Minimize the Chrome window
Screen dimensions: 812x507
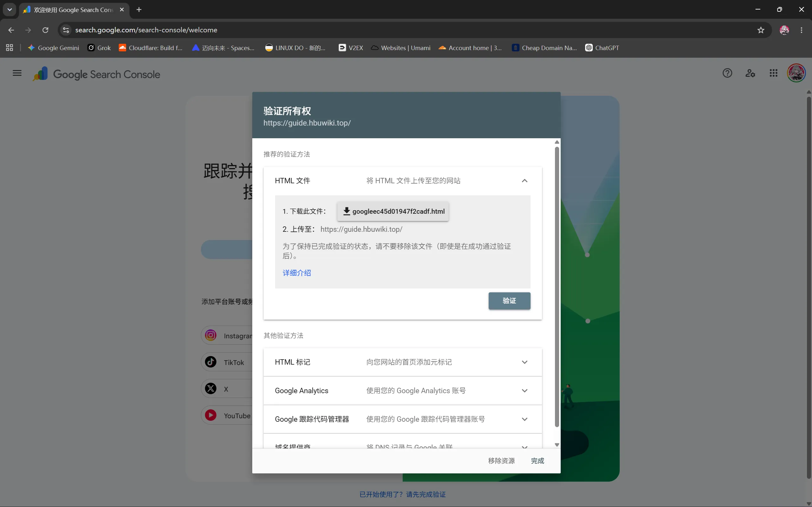click(x=758, y=10)
